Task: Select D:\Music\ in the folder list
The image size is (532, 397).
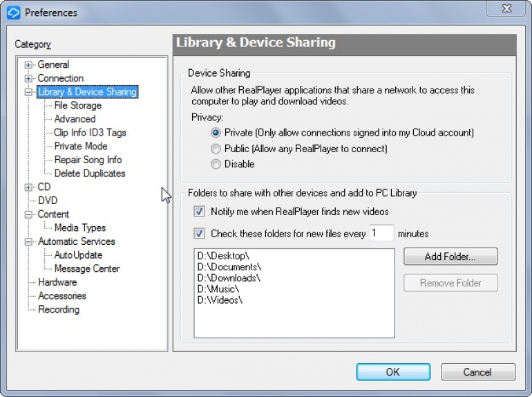Action: 218,289
